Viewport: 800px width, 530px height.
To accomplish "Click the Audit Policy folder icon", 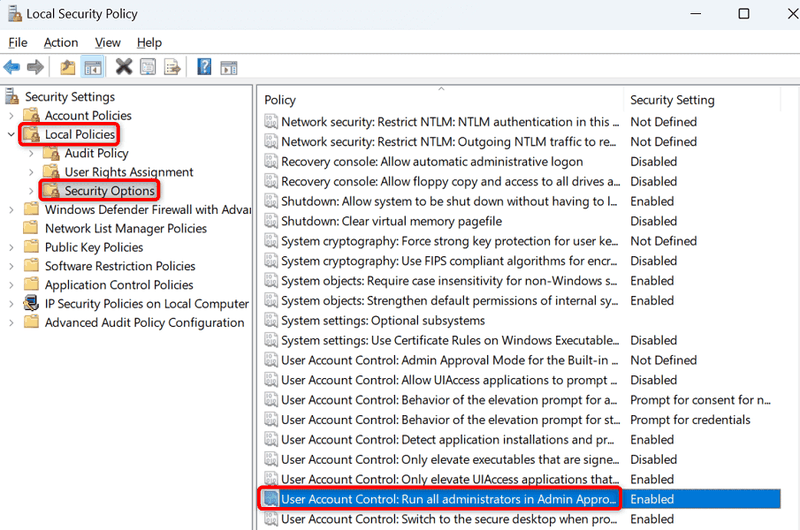I will coord(51,153).
